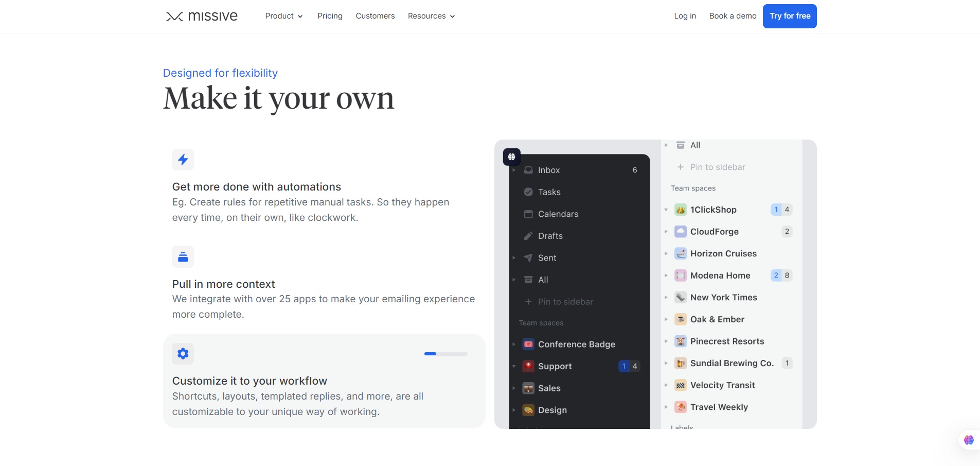Click the Support team space icon
Image resolution: width=980 pixels, height=466 pixels.
528,366
